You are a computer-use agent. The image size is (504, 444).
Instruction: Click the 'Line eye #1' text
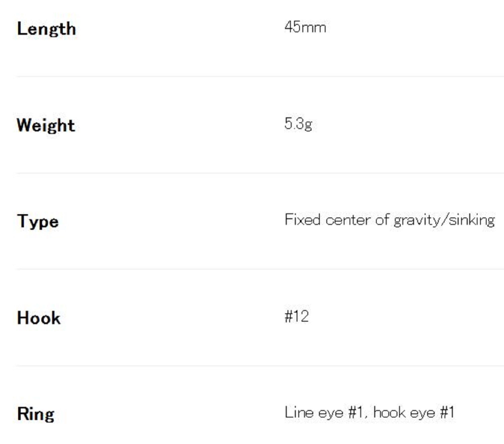324,413
